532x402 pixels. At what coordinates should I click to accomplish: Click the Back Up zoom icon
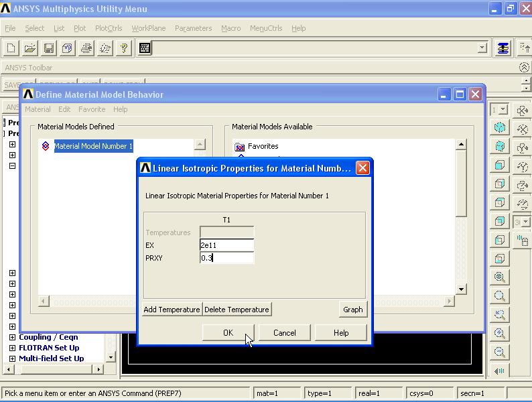click(x=500, y=314)
